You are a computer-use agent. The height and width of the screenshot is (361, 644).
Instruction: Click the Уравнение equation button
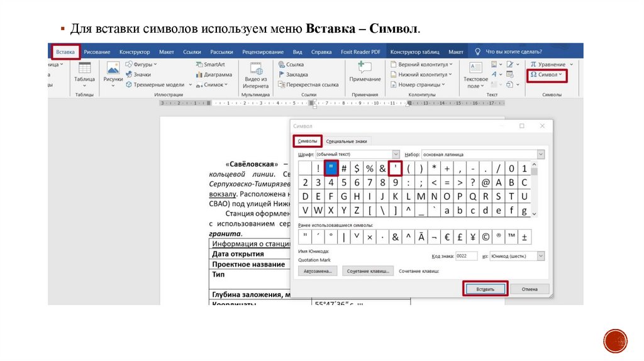(551, 65)
